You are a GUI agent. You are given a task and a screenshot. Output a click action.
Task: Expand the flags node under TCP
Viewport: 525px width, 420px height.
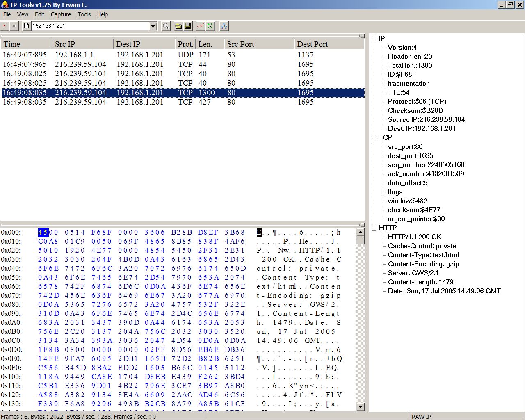(x=383, y=192)
